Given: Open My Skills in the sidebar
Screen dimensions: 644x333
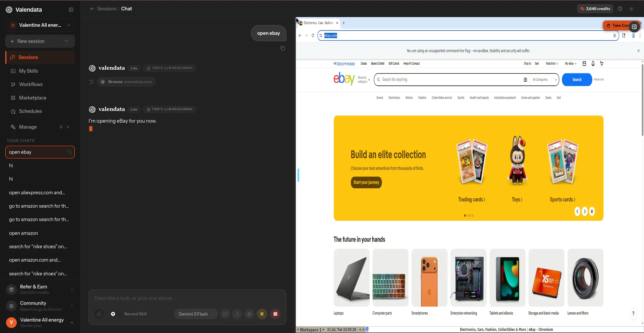Looking at the screenshot, I should pos(40,71).
